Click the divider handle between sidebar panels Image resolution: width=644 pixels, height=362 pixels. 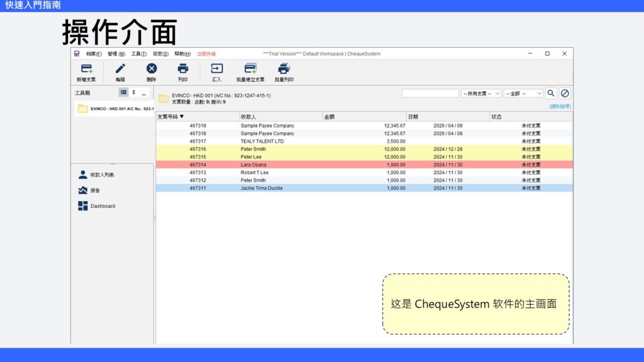112,164
